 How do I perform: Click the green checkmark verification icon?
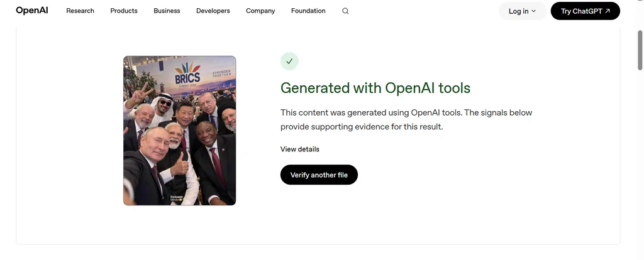pyautogui.click(x=289, y=61)
